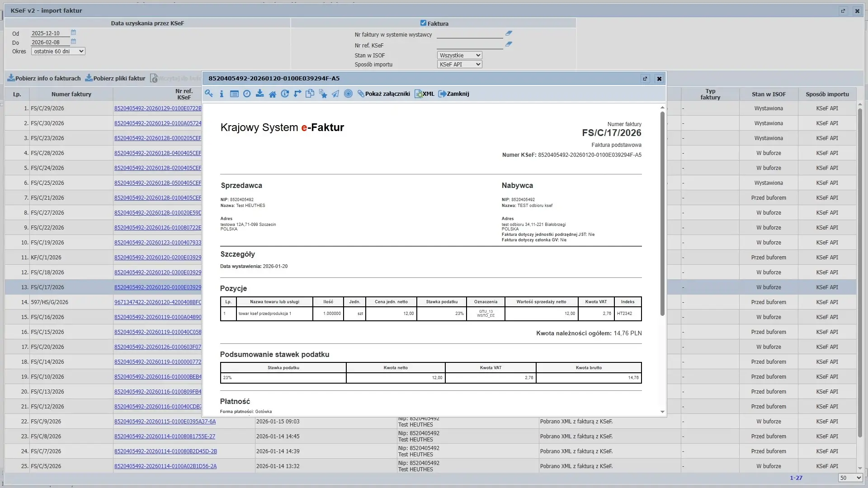
Task: Click the paperclip Pokaż załączniki button
Action: [x=383, y=94]
